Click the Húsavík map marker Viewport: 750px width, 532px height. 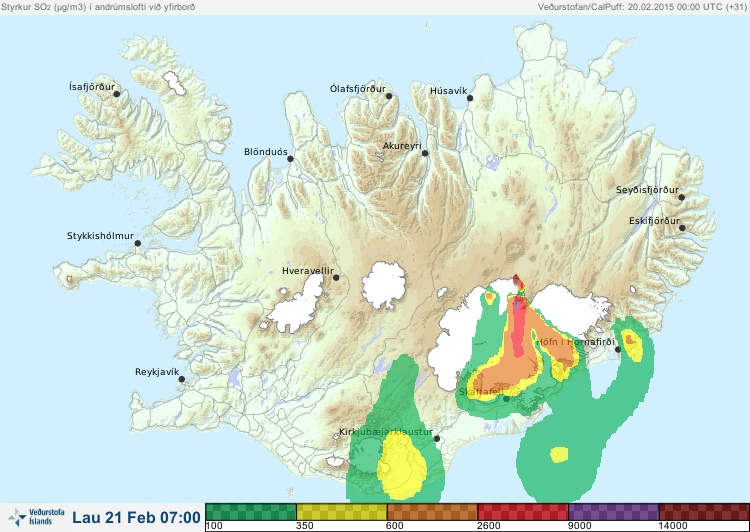pyautogui.click(x=470, y=98)
